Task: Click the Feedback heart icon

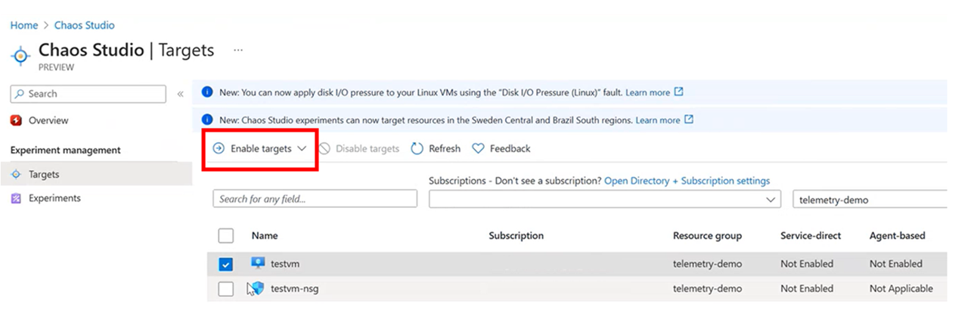Action: point(478,149)
